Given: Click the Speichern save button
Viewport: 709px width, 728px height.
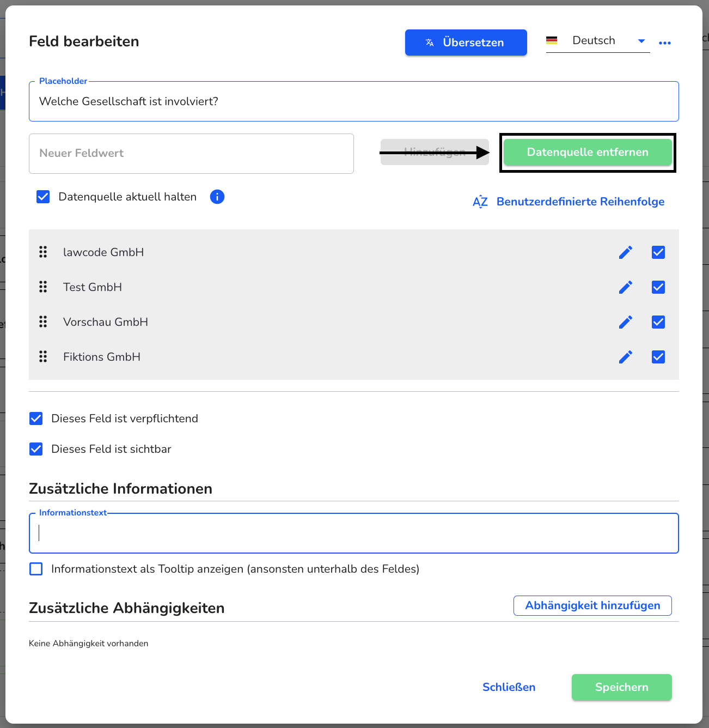Looking at the screenshot, I should (x=622, y=687).
